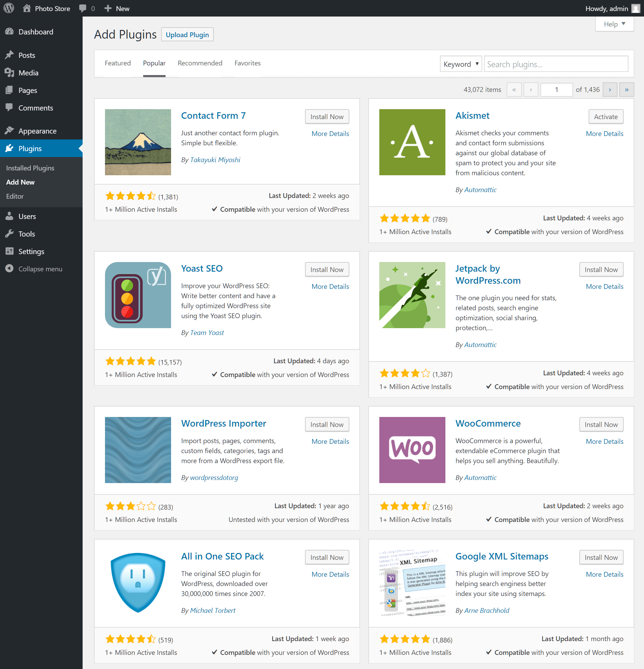Open author link Team Yoast
Screen dimensions: 644x669
coord(207,333)
